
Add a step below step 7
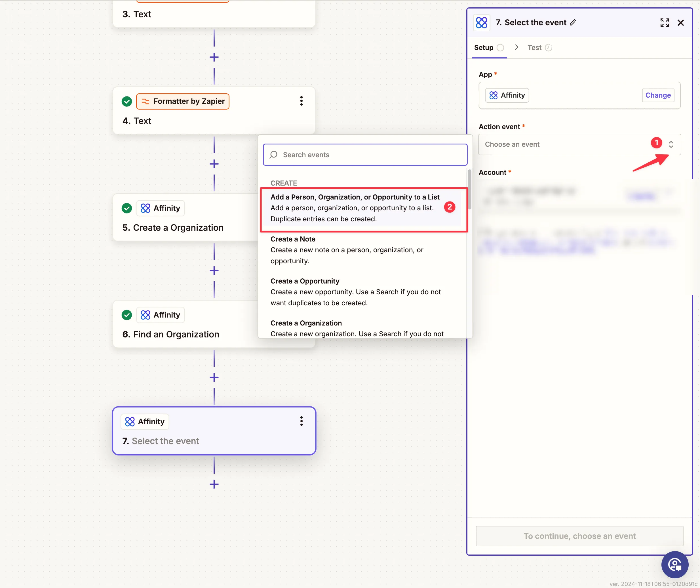pyautogui.click(x=214, y=484)
